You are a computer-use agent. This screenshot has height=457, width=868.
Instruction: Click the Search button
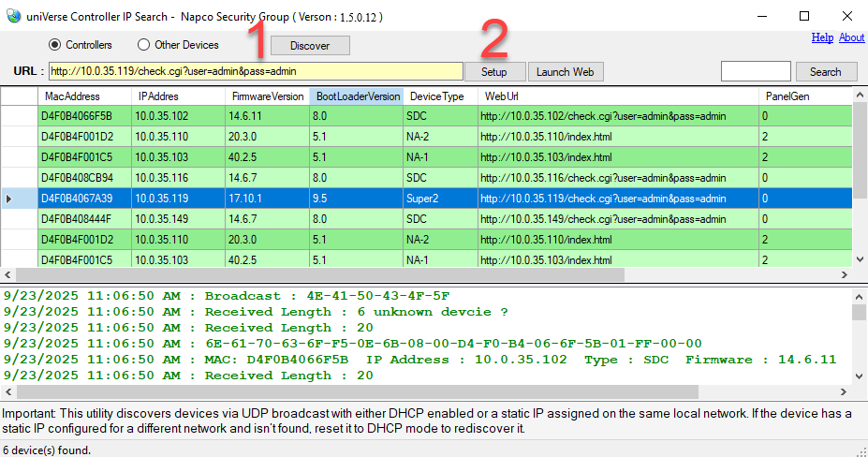click(x=825, y=72)
